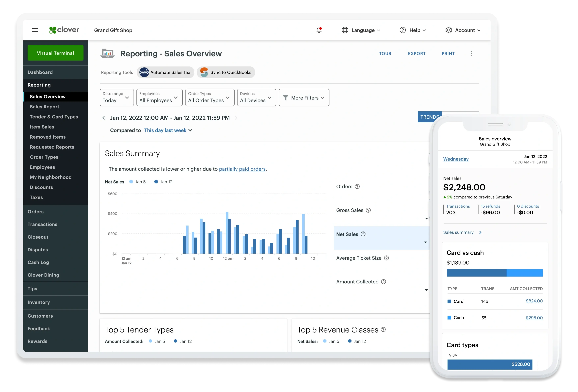Toggle Jan 5 in Top 5 Revenue Classes legend
This screenshot has width=578, height=392.
pyautogui.click(x=331, y=341)
